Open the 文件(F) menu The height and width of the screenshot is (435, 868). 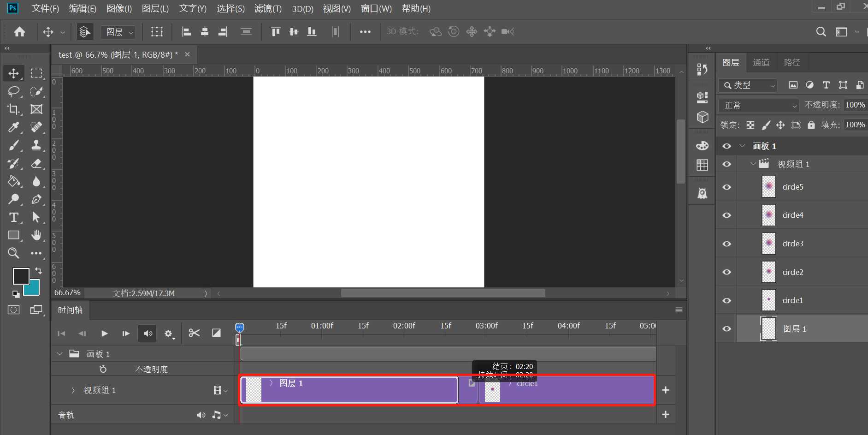(45, 9)
